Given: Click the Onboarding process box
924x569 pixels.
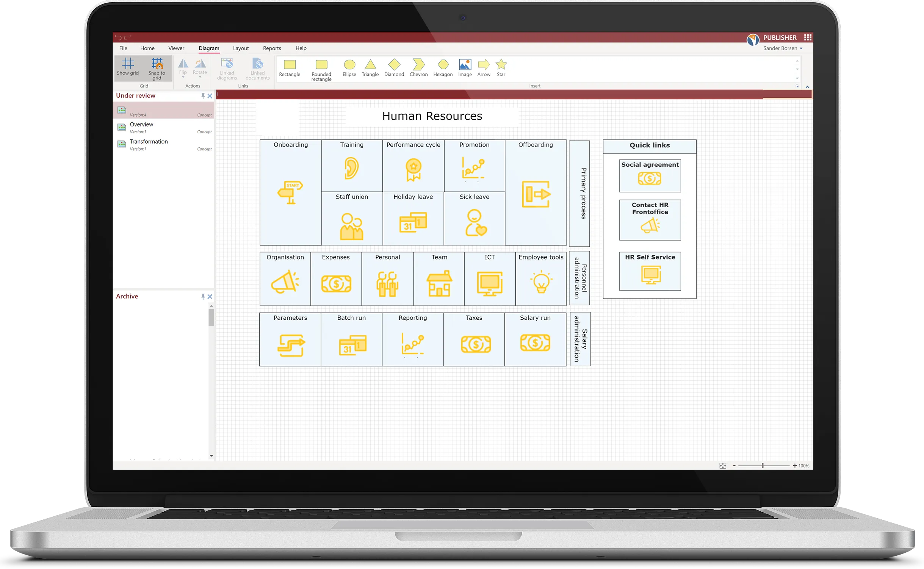Looking at the screenshot, I should 291,192.
